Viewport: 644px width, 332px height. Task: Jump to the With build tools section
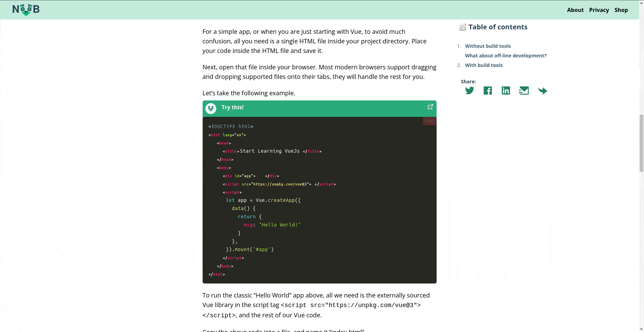point(484,65)
